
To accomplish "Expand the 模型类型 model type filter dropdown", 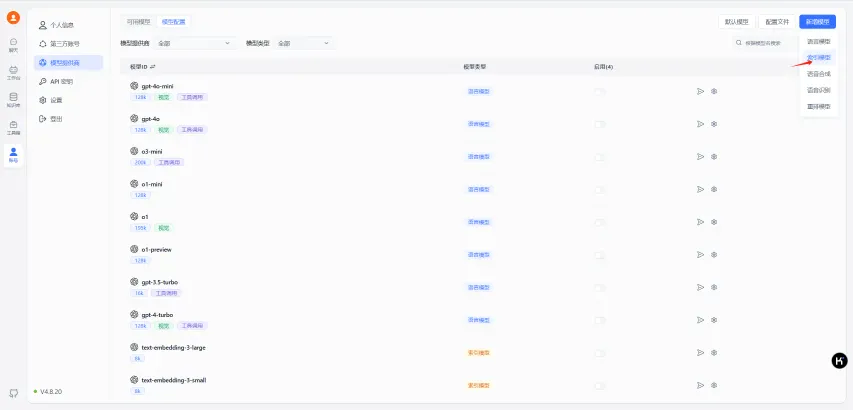I will coord(304,43).
